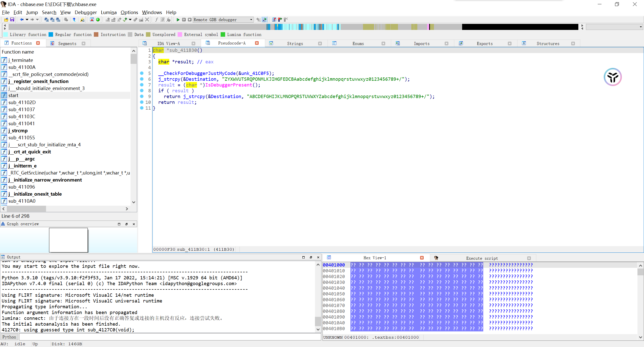Open the Jump menu
This screenshot has height=347, width=644.
[x=32, y=12]
